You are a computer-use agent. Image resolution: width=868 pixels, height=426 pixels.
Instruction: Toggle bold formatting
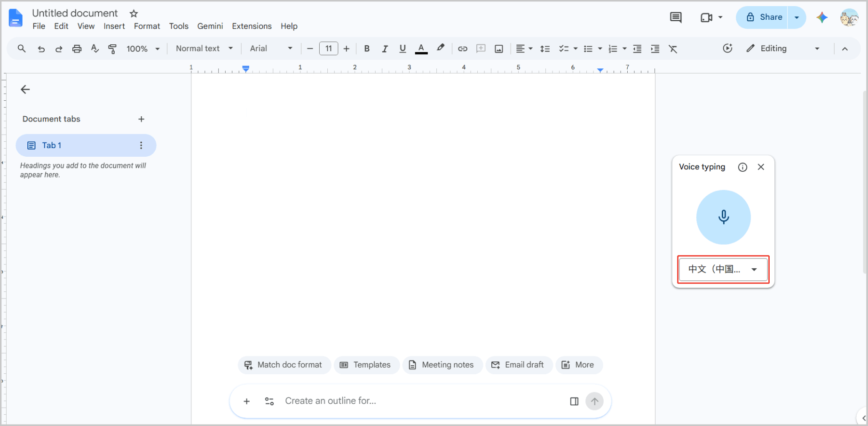tap(367, 48)
